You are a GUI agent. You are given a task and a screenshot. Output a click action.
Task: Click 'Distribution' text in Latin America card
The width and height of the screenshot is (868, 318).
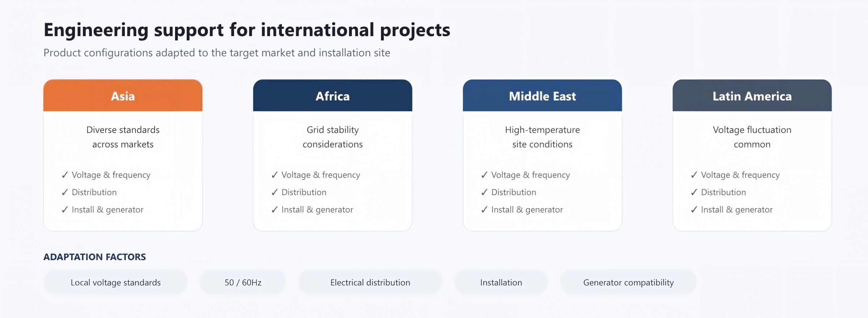[x=723, y=192]
